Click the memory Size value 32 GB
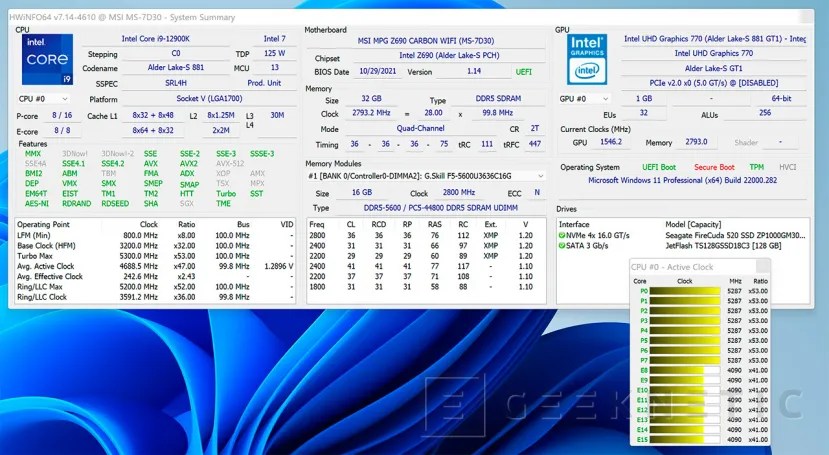This screenshot has width=829, height=455. tap(371, 99)
